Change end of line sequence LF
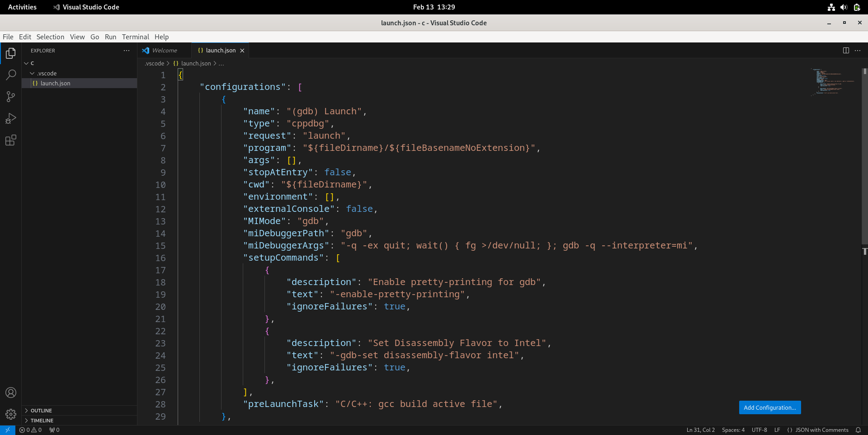The height and width of the screenshot is (435, 868). (x=777, y=430)
